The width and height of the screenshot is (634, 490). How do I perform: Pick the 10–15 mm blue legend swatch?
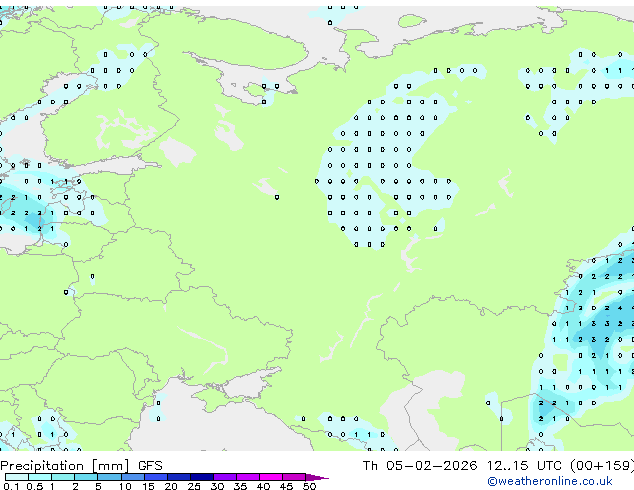coord(132,477)
